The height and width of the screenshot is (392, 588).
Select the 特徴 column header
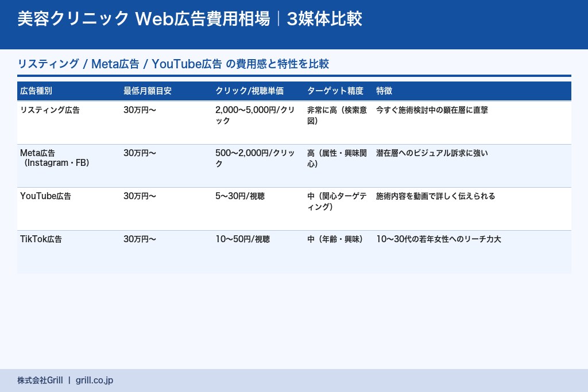(383, 91)
